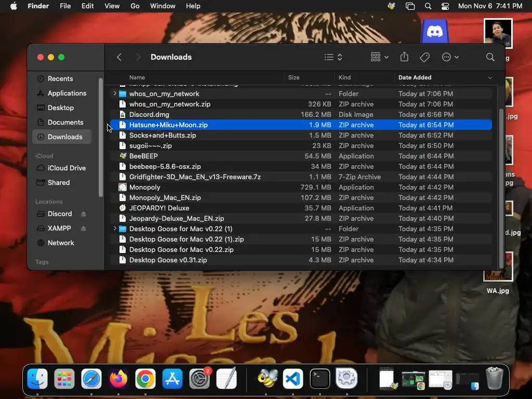The height and width of the screenshot is (399, 532).
Task: Click the forward navigation arrow
Action: coord(137,57)
